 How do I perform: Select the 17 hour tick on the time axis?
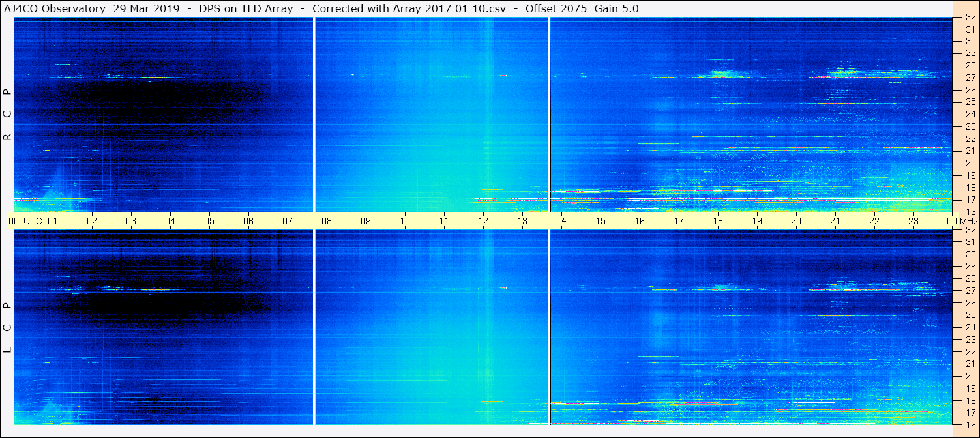point(679,221)
